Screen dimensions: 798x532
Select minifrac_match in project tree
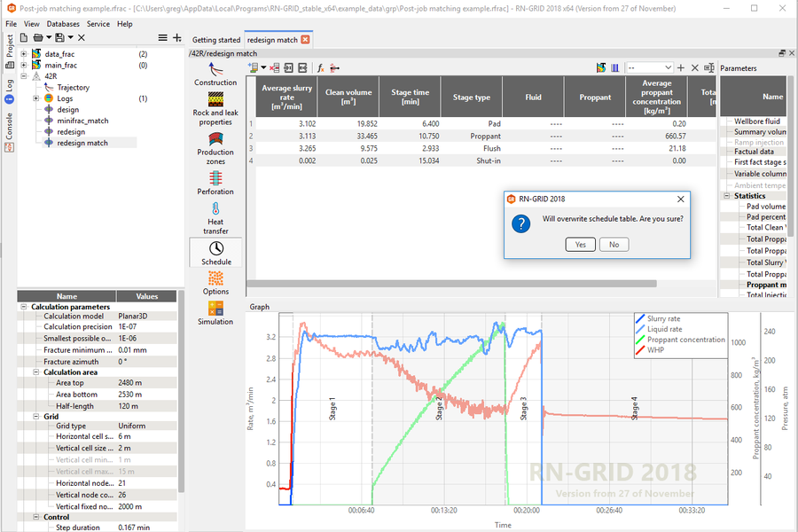pos(82,121)
